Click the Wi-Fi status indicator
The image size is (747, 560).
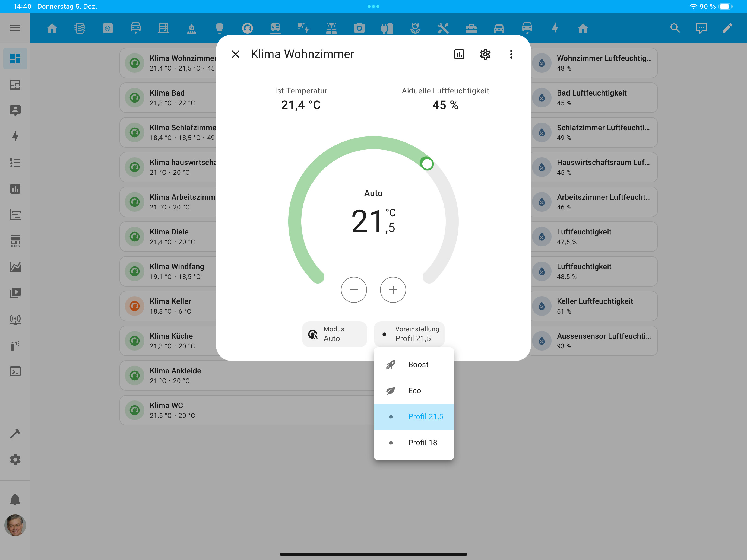click(693, 7)
